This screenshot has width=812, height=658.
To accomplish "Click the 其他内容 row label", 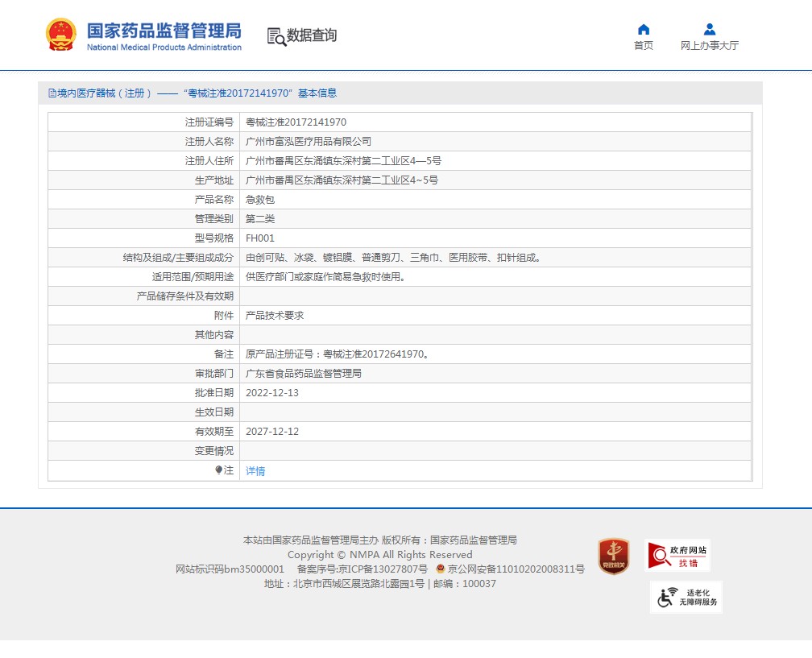I will pos(214,335).
